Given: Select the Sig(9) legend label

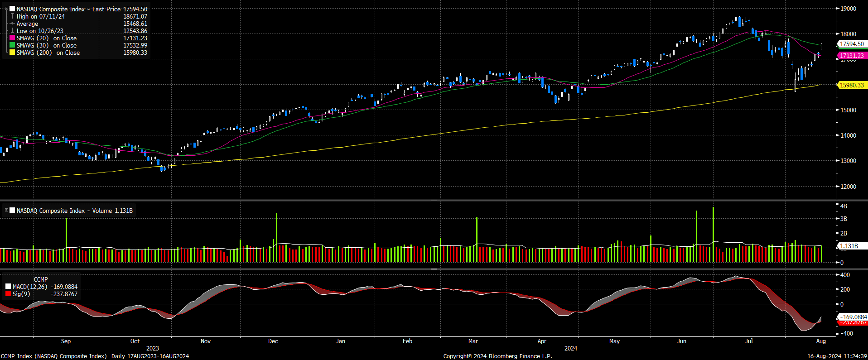Looking at the screenshot, I should click(21, 294).
